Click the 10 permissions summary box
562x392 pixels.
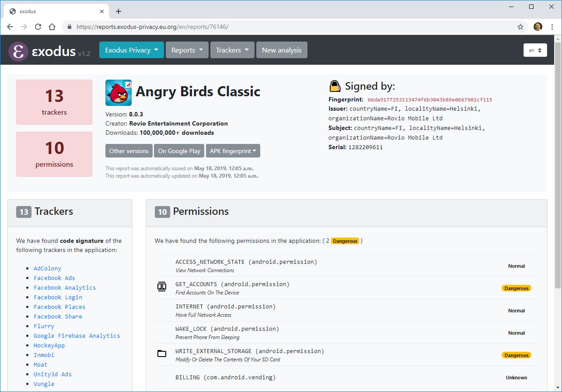pos(54,154)
